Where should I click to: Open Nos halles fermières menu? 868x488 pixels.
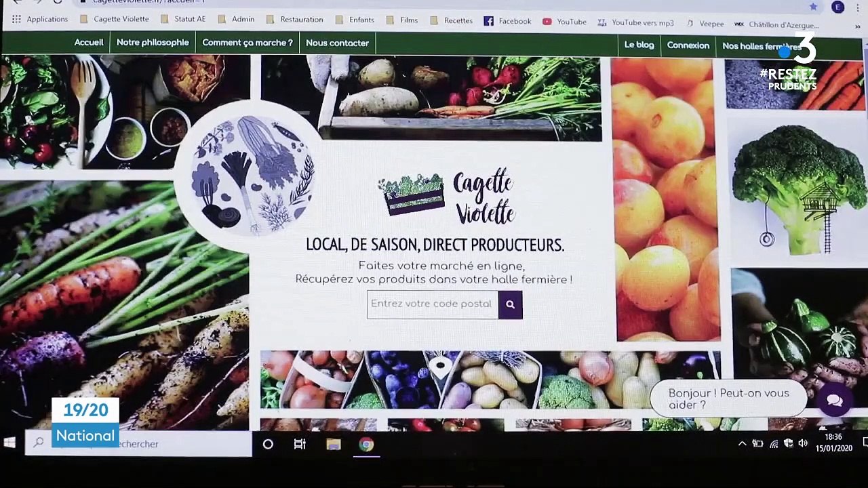[x=762, y=46]
